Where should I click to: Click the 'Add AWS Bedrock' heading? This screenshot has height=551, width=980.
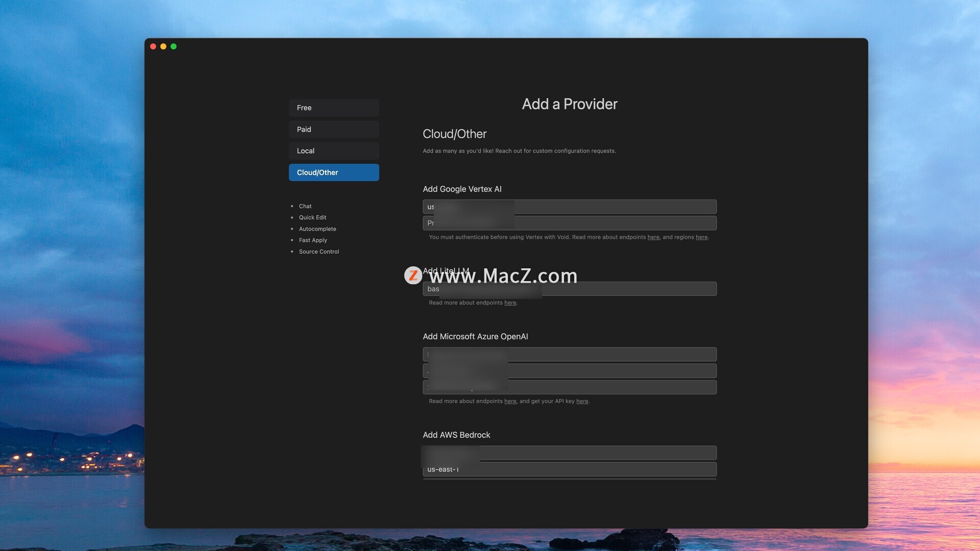[456, 435]
